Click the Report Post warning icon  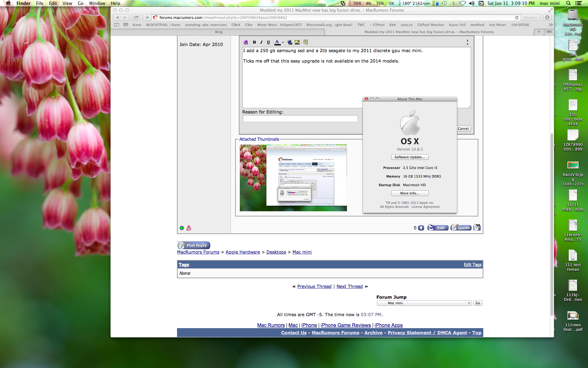point(189,228)
